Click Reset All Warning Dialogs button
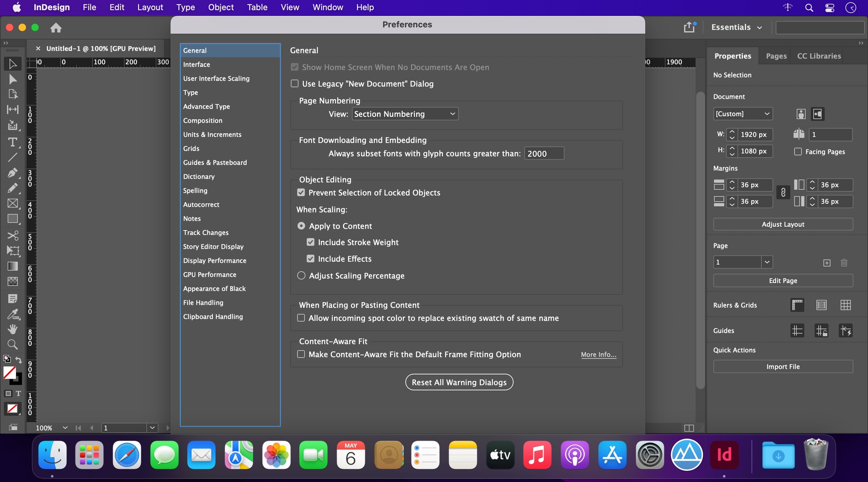Screen dimensions: 868x482 coord(459,382)
